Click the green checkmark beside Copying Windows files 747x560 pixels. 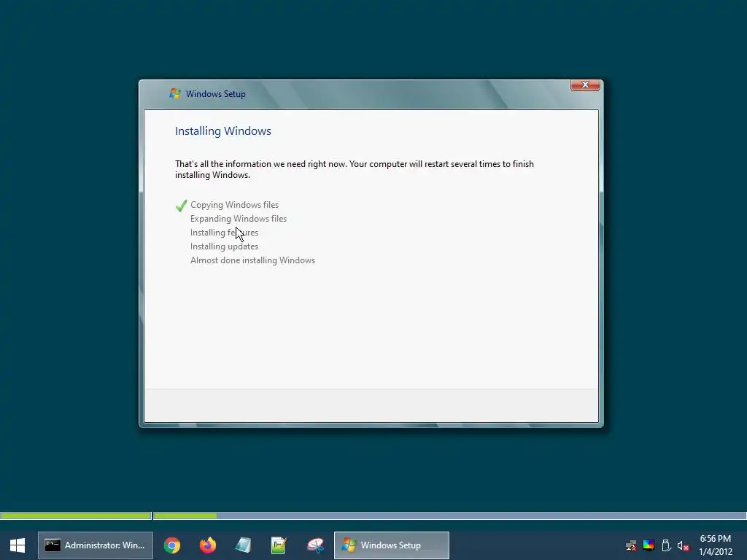[x=181, y=205]
